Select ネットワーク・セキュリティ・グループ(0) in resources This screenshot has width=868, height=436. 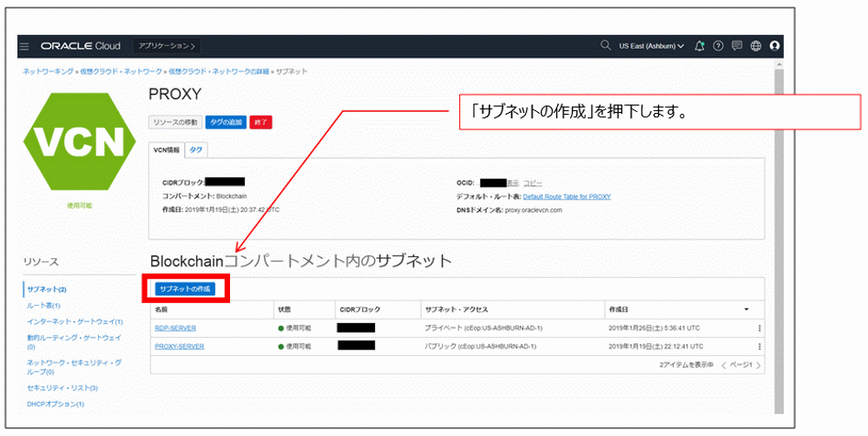(74, 367)
